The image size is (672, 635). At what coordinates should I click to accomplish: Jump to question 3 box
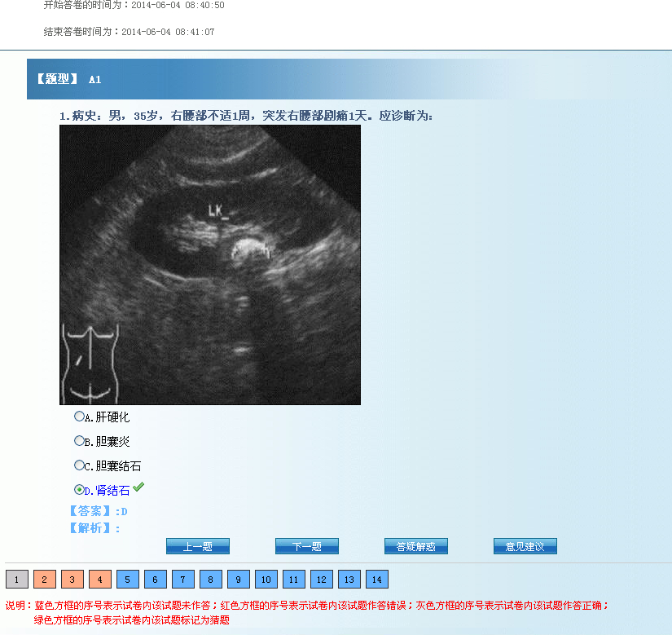tap(72, 580)
